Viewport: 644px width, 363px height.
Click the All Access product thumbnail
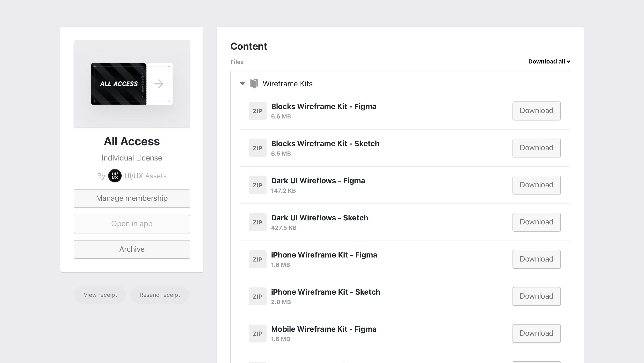pos(132,83)
